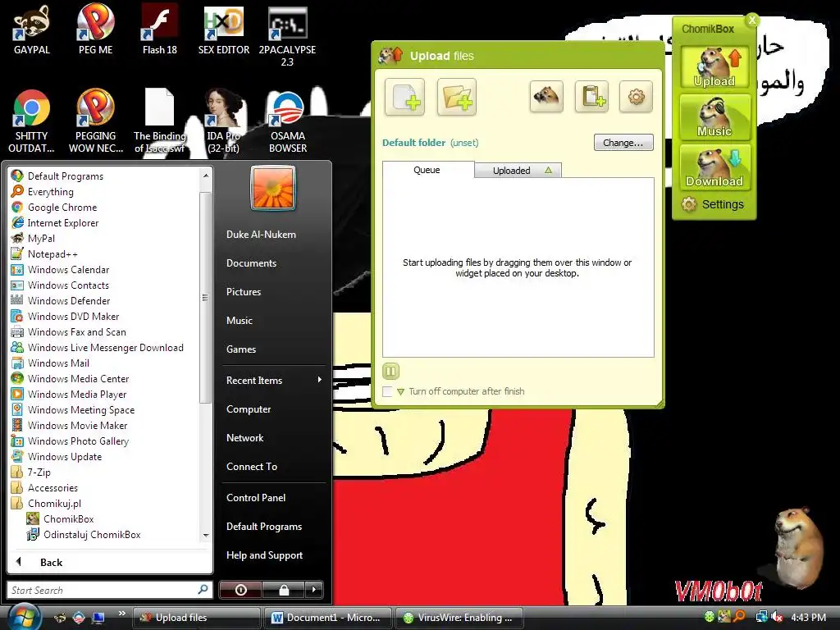Click the Show desktop quick launch icon
The image size is (840, 630).
point(98,618)
